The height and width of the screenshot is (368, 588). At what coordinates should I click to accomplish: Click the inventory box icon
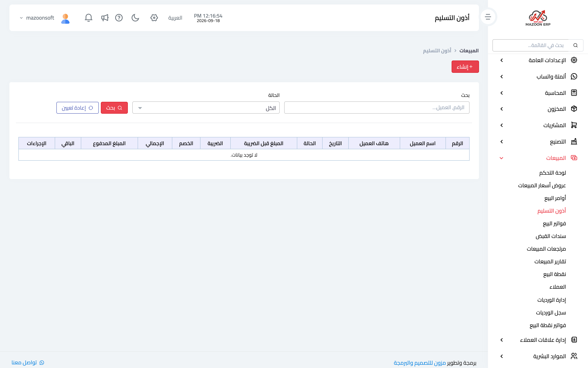[x=574, y=109]
